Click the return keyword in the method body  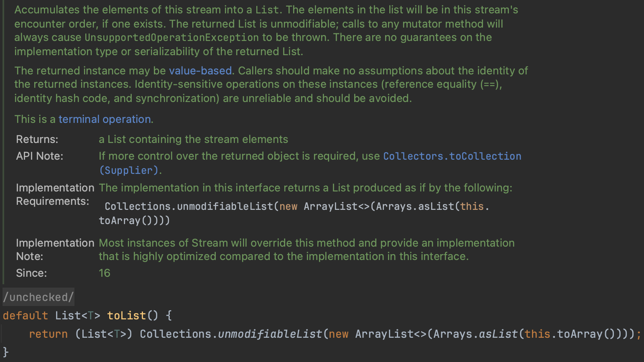[48, 334]
